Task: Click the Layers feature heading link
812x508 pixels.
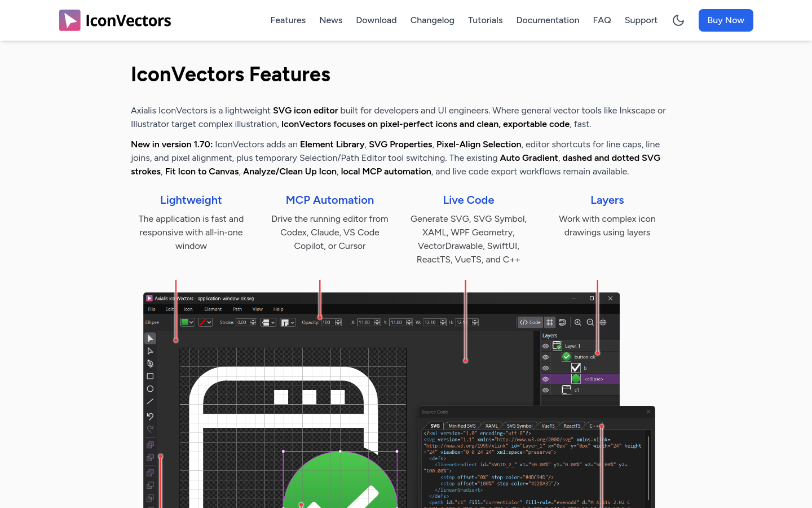Action: (x=607, y=200)
